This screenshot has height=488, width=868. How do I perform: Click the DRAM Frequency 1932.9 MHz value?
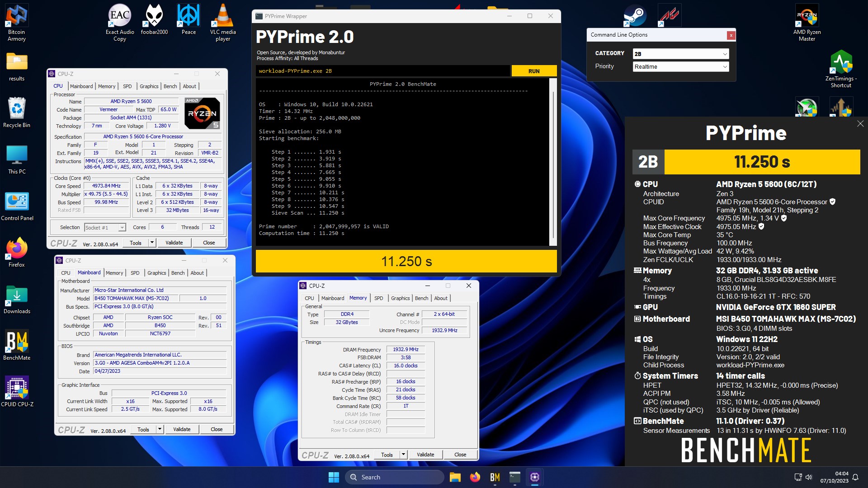[406, 350]
